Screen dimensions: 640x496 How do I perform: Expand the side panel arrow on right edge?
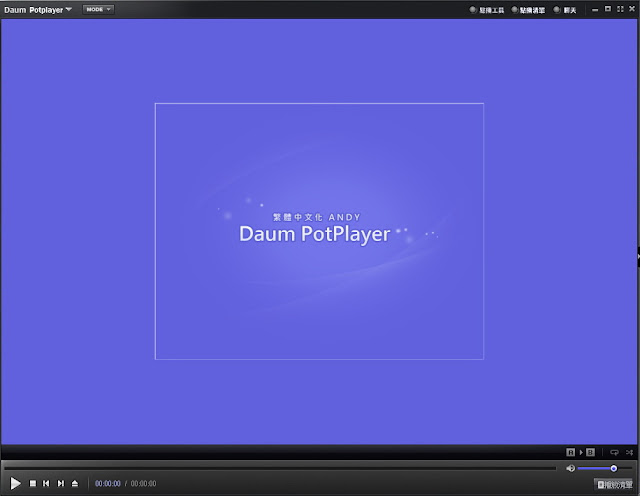coord(638,257)
